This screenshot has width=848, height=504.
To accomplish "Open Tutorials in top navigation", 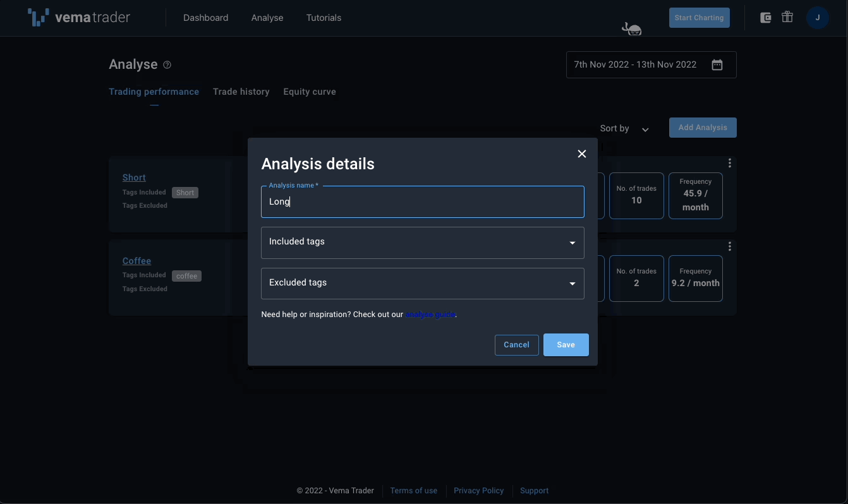I will (x=324, y=18).
